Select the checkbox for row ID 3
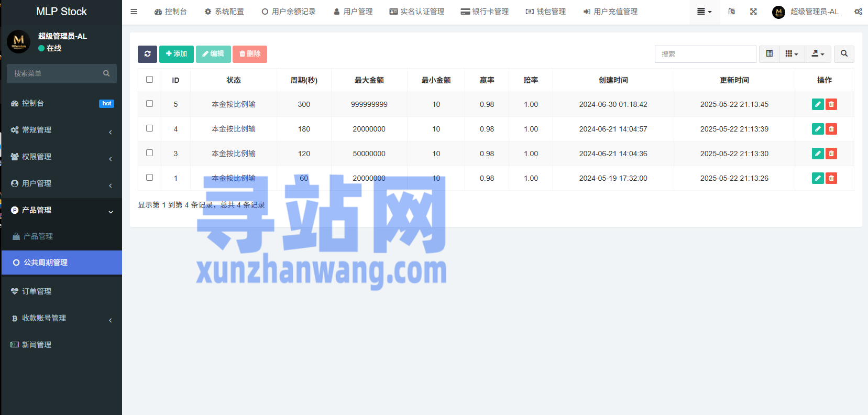The width and height of the screenshot is (868, 415). pyautogui.click(x=150, y=153)
